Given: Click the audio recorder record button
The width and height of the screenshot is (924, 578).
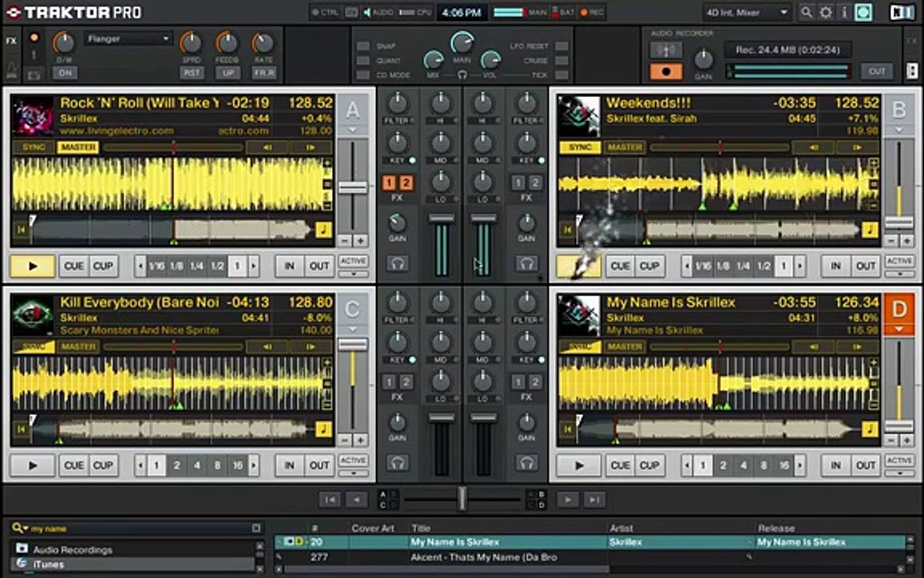Looking at the screenshot, I should point(666,71).
